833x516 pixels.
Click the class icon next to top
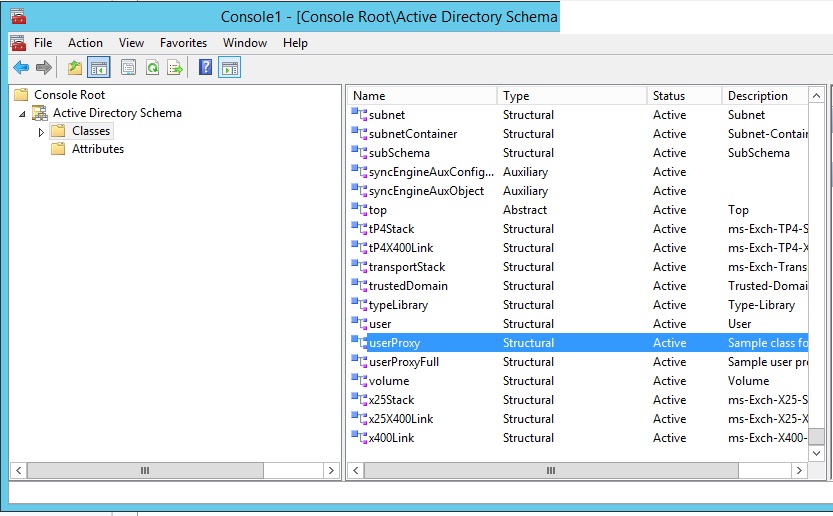point(359,209)
